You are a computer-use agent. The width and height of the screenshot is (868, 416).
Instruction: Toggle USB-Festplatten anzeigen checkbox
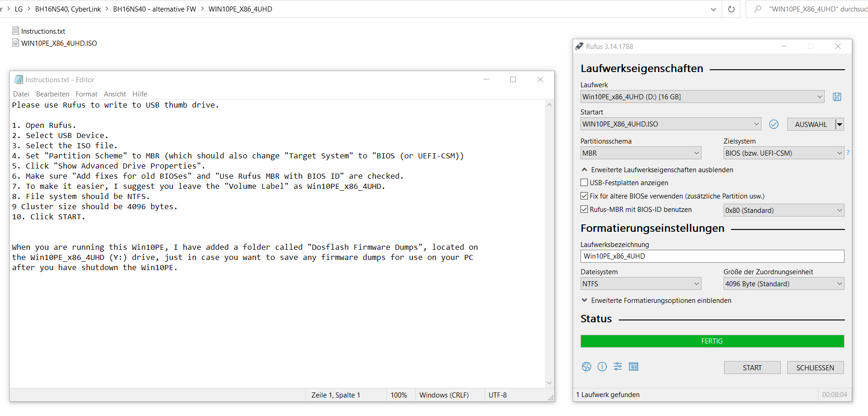tap(584, 183)
